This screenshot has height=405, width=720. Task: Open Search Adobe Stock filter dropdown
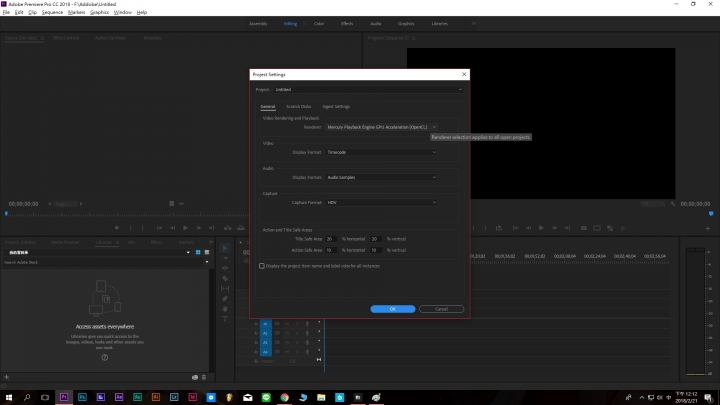(207, 262)
